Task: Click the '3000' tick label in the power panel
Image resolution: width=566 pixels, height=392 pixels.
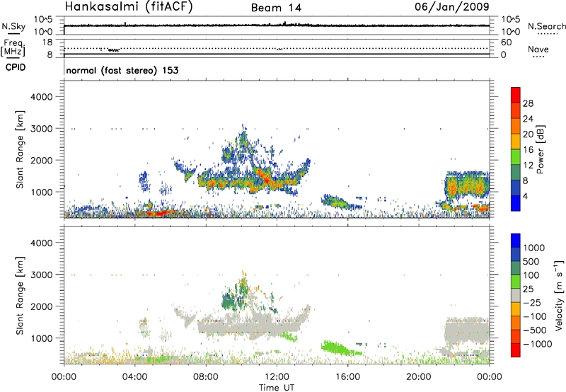Action: click(42, 129)
